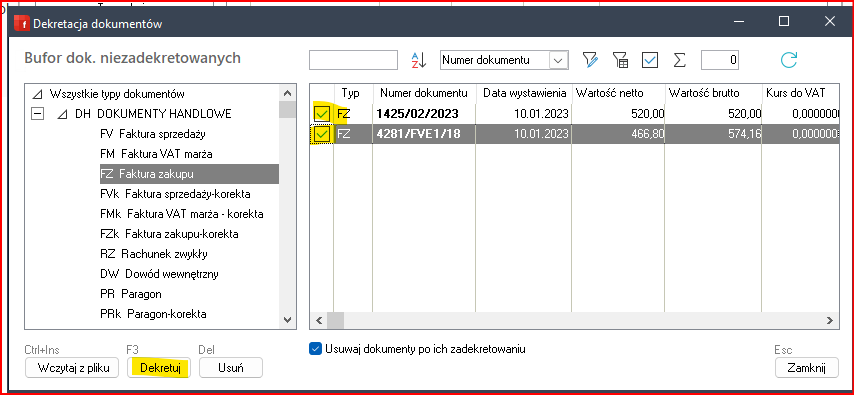Select FM Faktura VAT marża
Screen dimensions: 854x395
pos(156,154)
